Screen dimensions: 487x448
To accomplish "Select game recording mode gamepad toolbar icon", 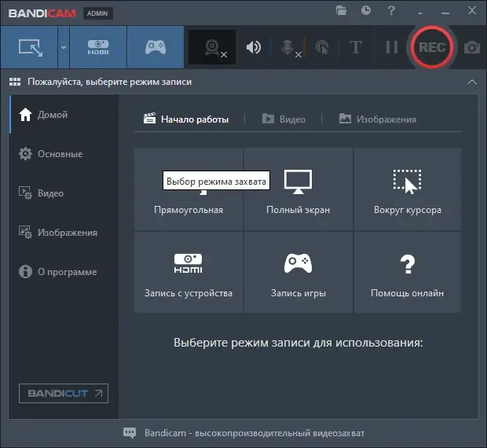I will pyautogui.click(x=156, y=47).
